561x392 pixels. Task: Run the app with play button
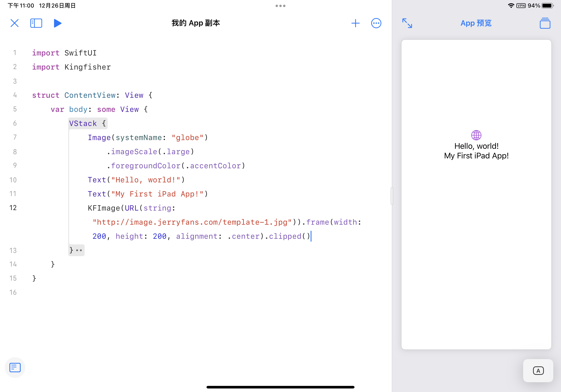tap(57, 23)
